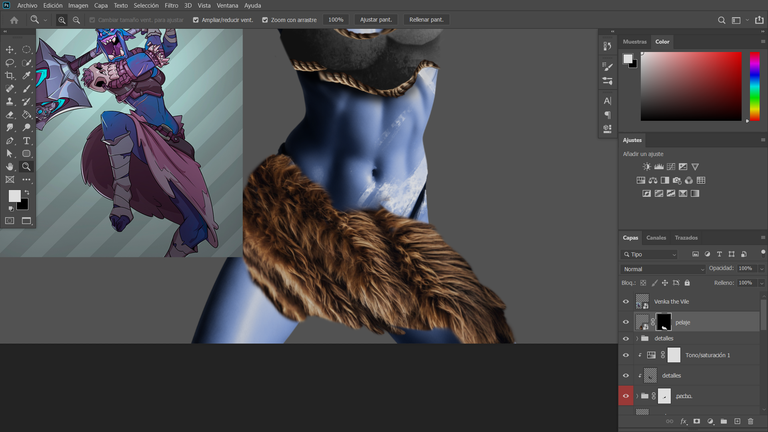The image size is (768, 432).
Task: Toggle Quick Mask mode
Action: coord(10,221)
